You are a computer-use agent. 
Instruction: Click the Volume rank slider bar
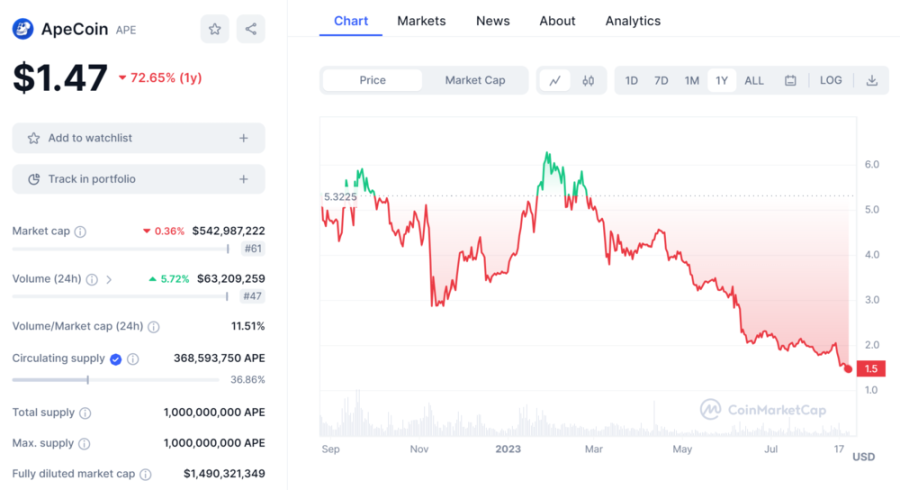point(121,297)
